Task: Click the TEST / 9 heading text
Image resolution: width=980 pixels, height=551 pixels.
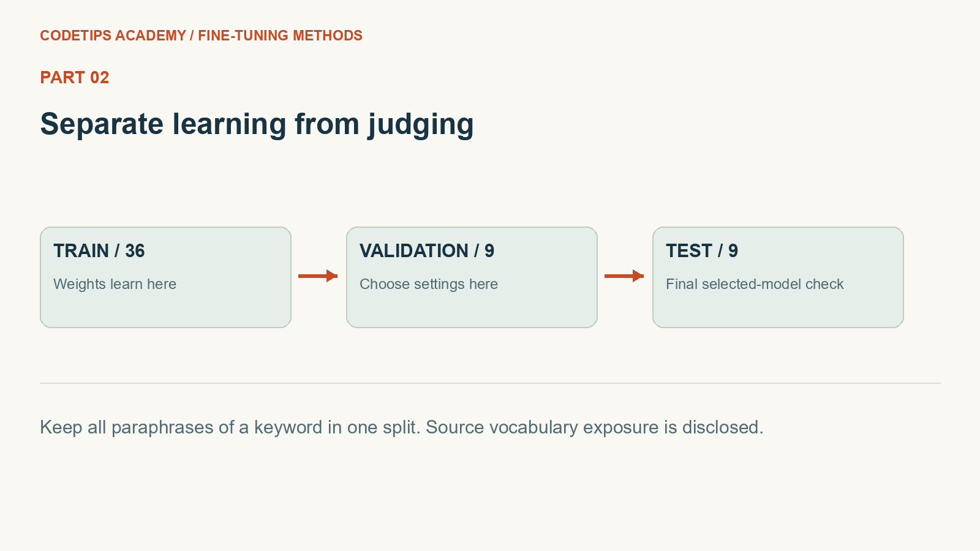Action: 702,251
